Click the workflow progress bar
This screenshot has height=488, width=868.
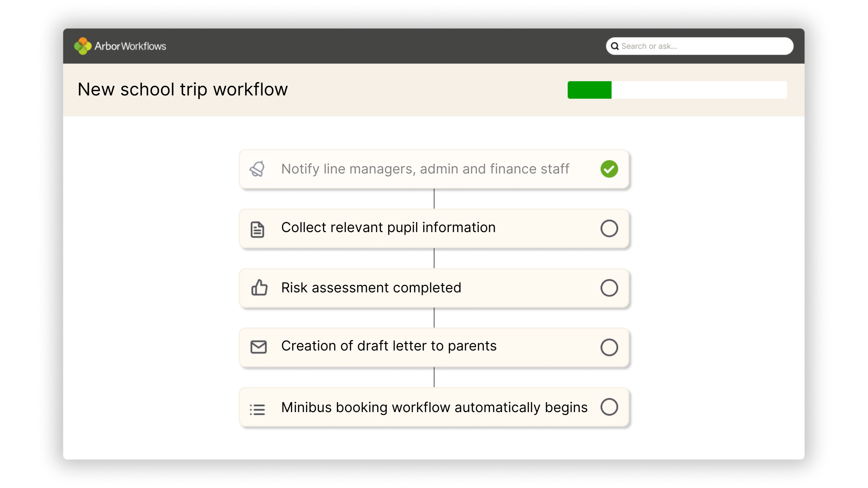coord(677,90)
